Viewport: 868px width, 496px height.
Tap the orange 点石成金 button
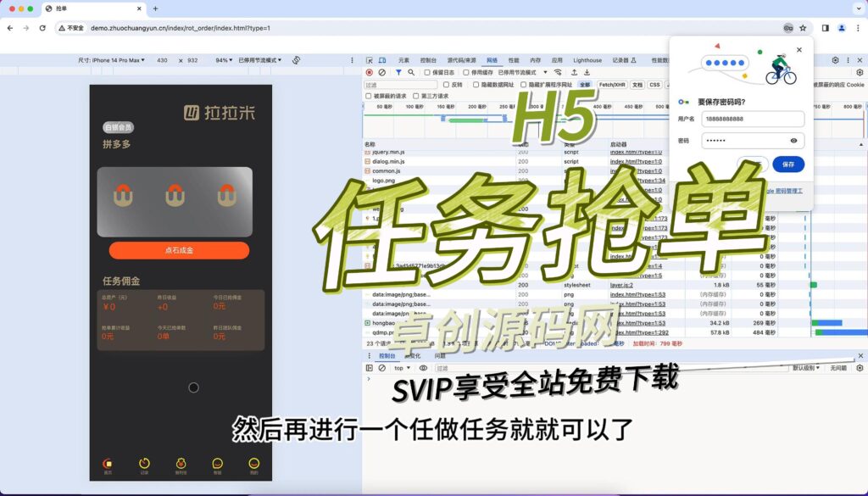(x=180, y=250)
